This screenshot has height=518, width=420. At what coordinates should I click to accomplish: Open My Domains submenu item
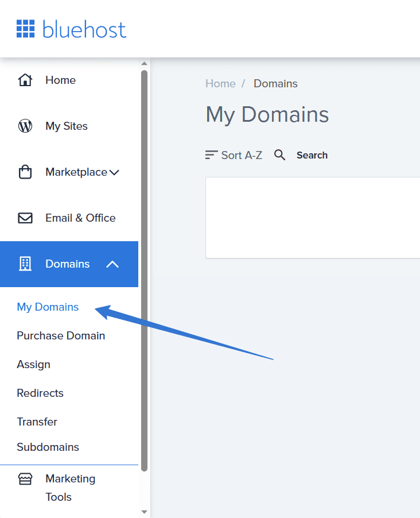click(x=48, y=307)
